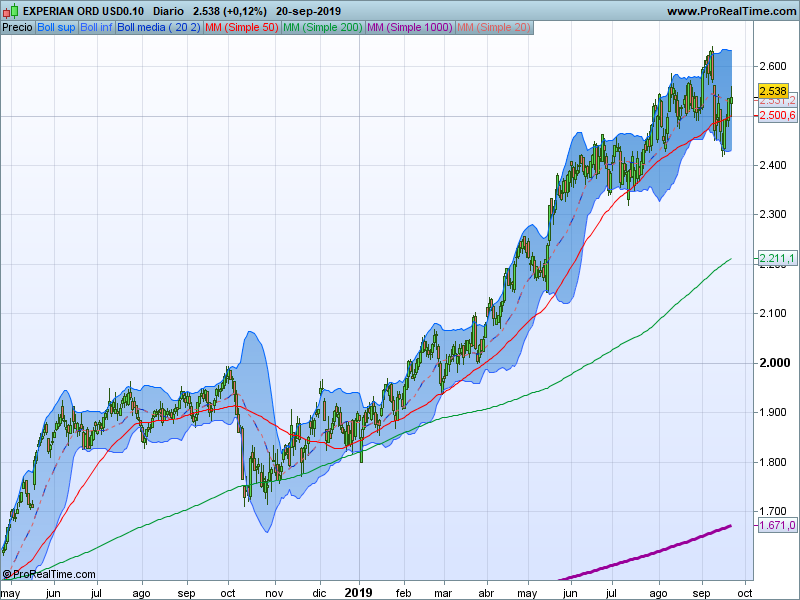Screen dimensions: 800x600
Task: Click the 1.800 price axis label
Action: point(773,462)
